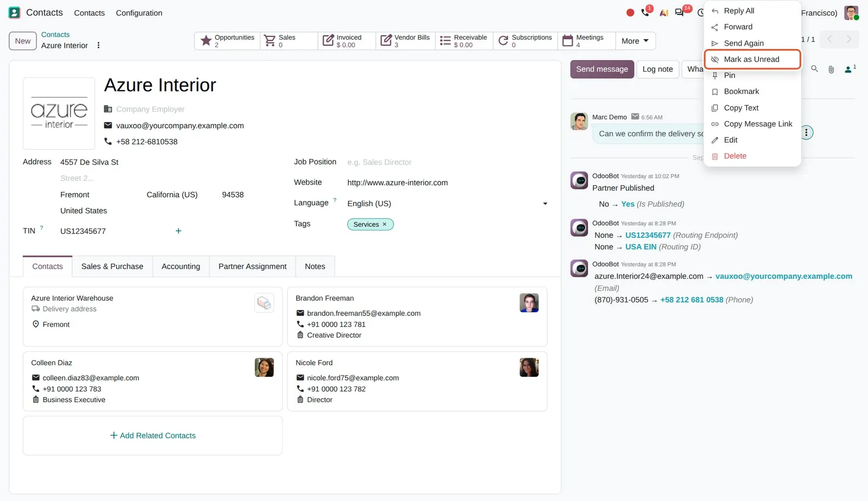The width and height of the screenshot is (868, 501).
Task: Click vauxoo@yourcompany.example.com link in chatter
Action: tap(783, 276)
